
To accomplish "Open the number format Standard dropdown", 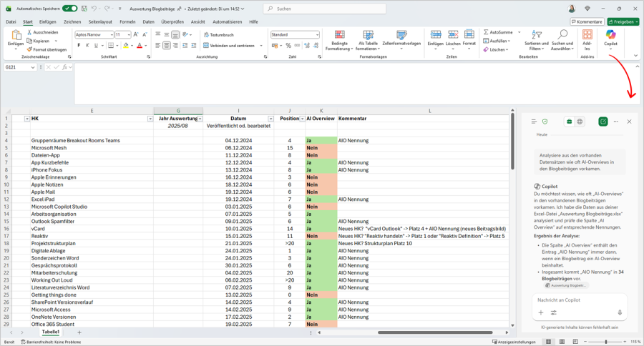I will pyautogui.click(x=317, y=35).
